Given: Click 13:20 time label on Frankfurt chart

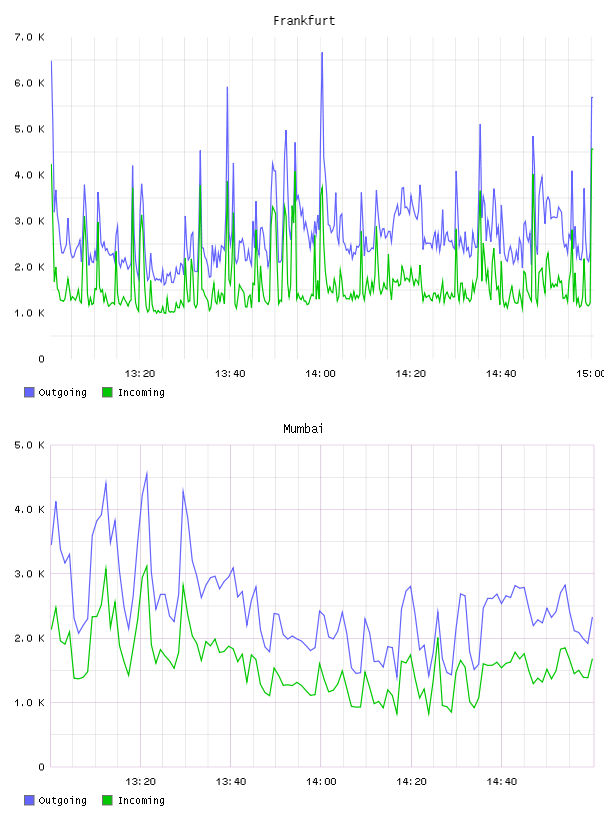Looking at the screenshot, I should pyautogui.click(x=140, y=374).
